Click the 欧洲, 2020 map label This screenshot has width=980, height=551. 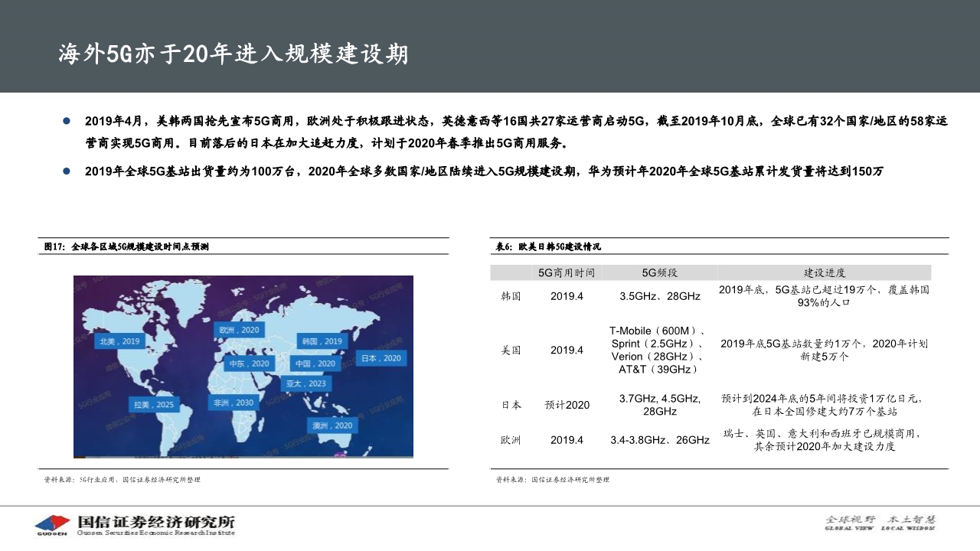(x=240, y=329)
